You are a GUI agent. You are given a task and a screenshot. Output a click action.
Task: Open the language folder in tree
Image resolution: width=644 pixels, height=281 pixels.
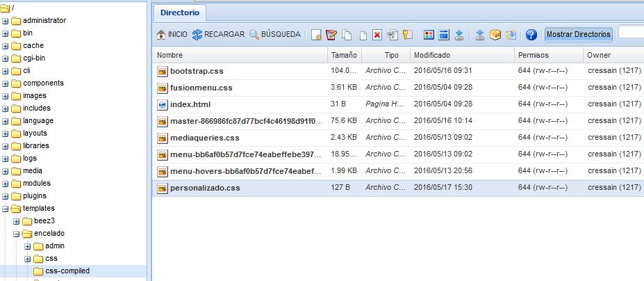38,121
